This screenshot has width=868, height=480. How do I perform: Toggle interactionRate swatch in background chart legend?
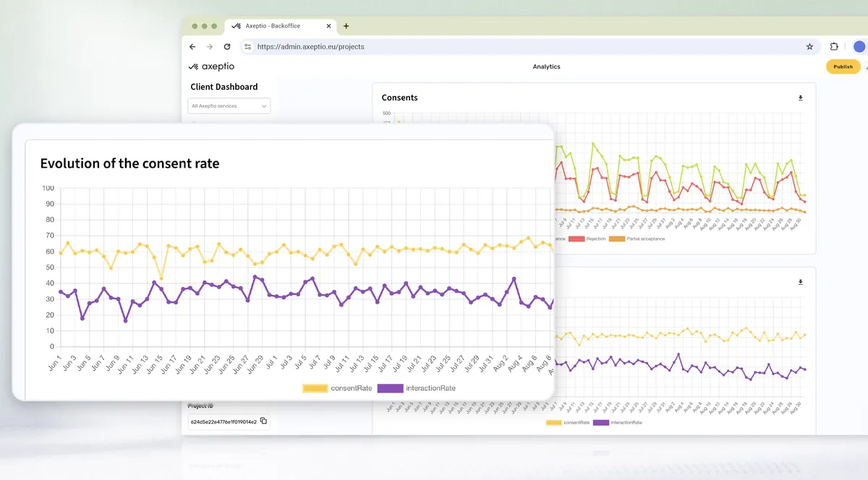click(600, 422)
